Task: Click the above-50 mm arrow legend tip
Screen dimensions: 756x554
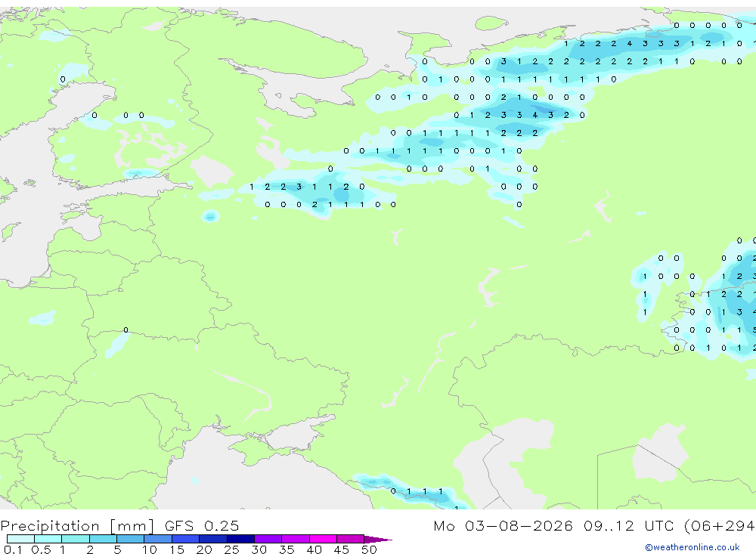Action: tap(378, 540)
